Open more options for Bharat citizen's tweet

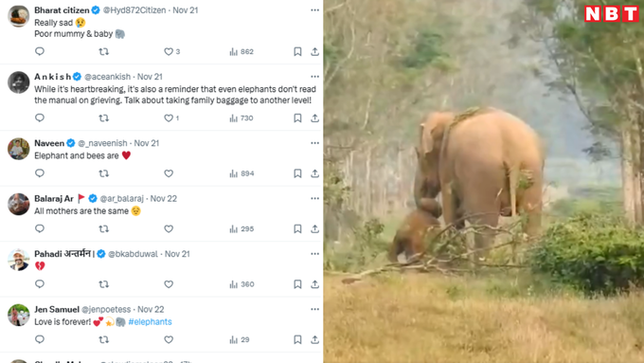314,9
